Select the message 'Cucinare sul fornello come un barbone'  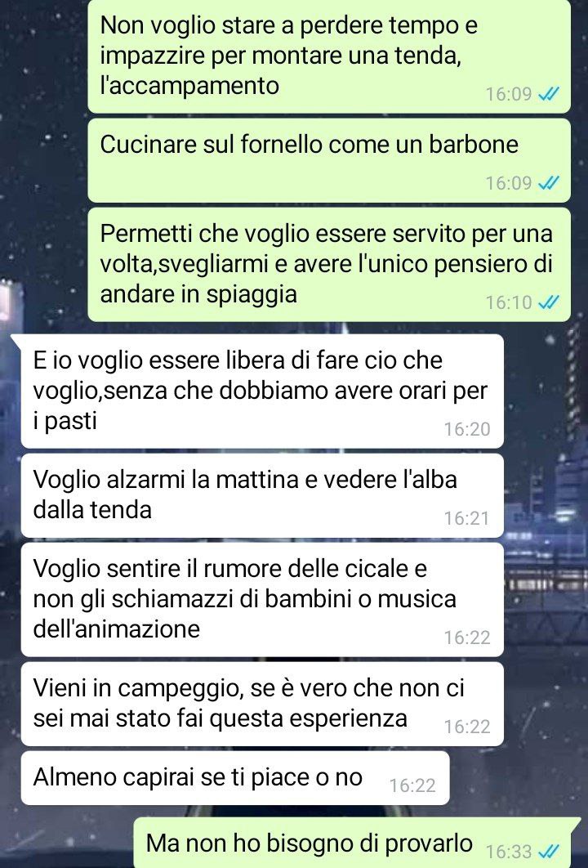329,160
